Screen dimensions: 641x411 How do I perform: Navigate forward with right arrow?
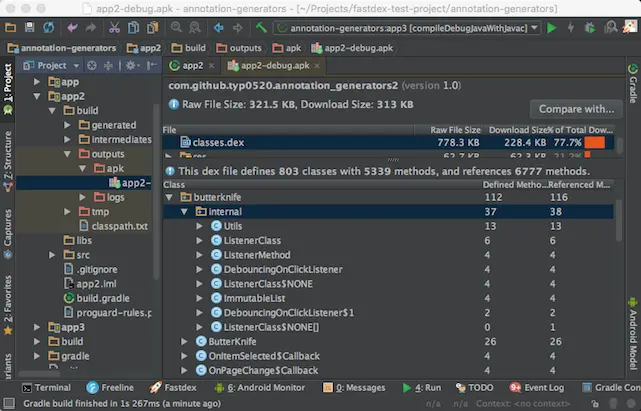238,28
